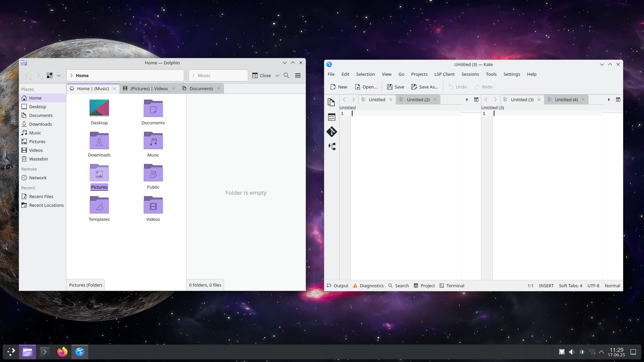This screenshot has width=644, height=362.
Task: Open Normal highlighting mode selector
Action: tap(612, 286)
